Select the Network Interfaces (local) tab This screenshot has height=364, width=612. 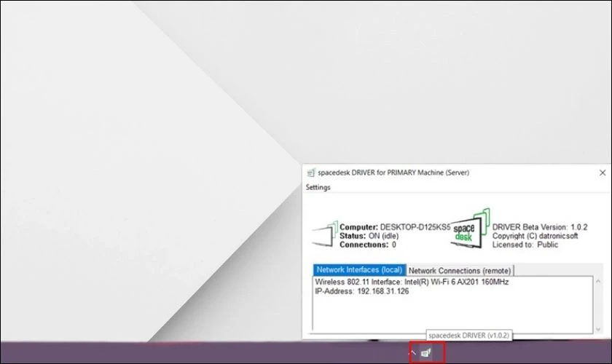[x=359, y=270]
